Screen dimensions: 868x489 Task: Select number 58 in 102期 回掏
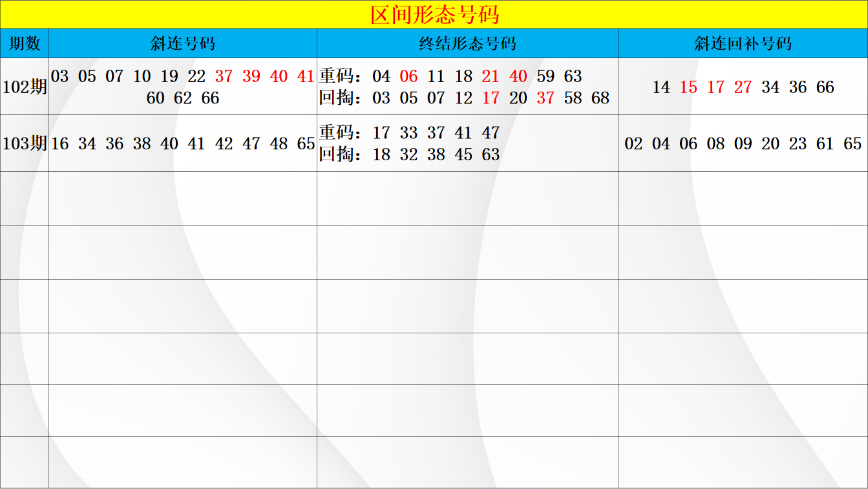[573, 98]
